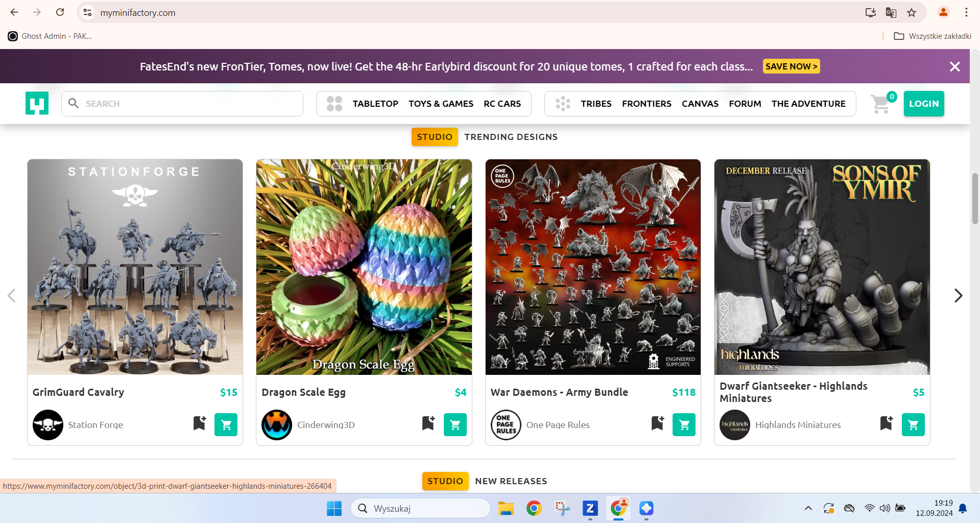Bookmark the Dwarf Giantseeker design
This screenshot has width=980, height=523.
click(887, 423)
